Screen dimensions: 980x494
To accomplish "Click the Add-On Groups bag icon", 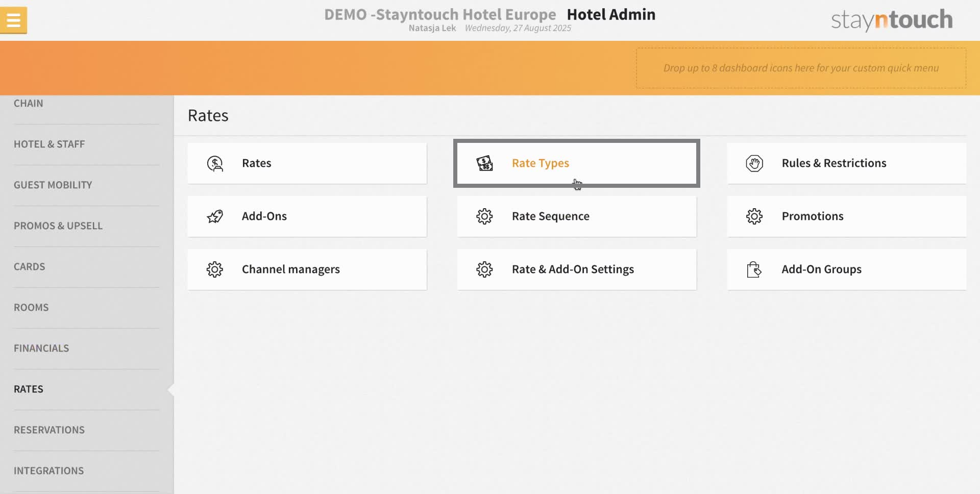I will [x=754, y=269].
